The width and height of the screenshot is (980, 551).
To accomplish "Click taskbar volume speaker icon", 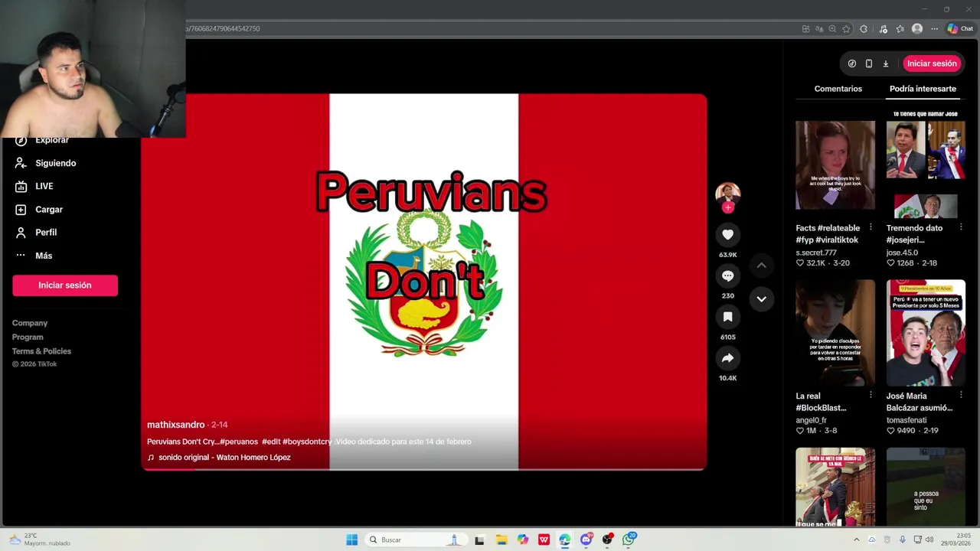I will click(929, 540).
